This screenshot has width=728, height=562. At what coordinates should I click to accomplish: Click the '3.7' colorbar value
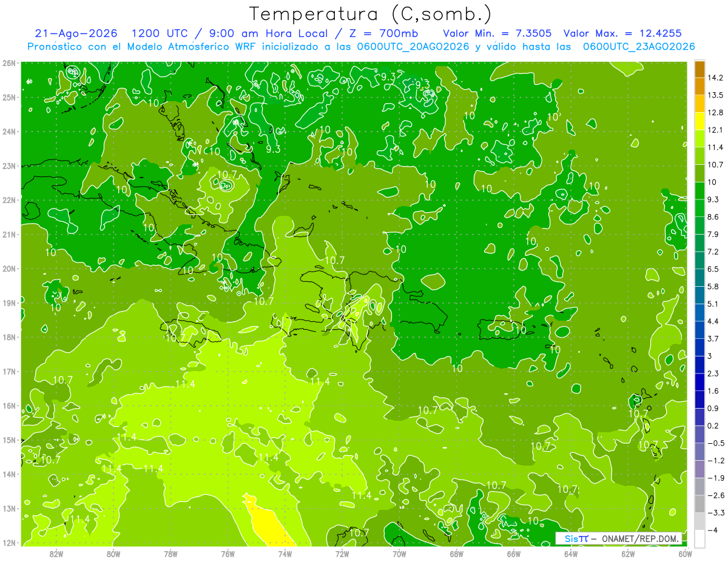713,339
